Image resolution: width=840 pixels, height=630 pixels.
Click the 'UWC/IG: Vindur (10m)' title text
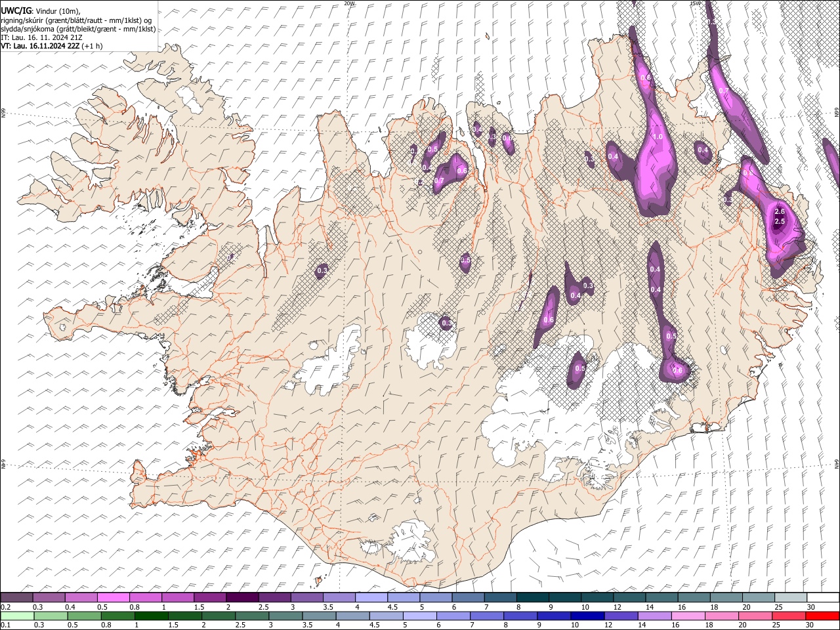[x=41, y=11]
